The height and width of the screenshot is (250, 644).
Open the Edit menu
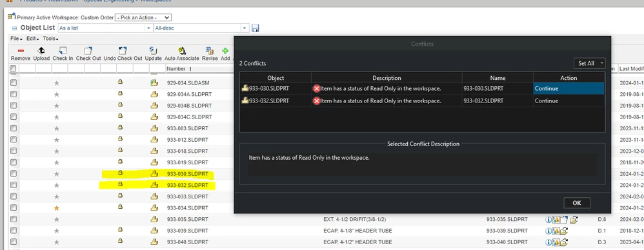click(x=32, y=39)
